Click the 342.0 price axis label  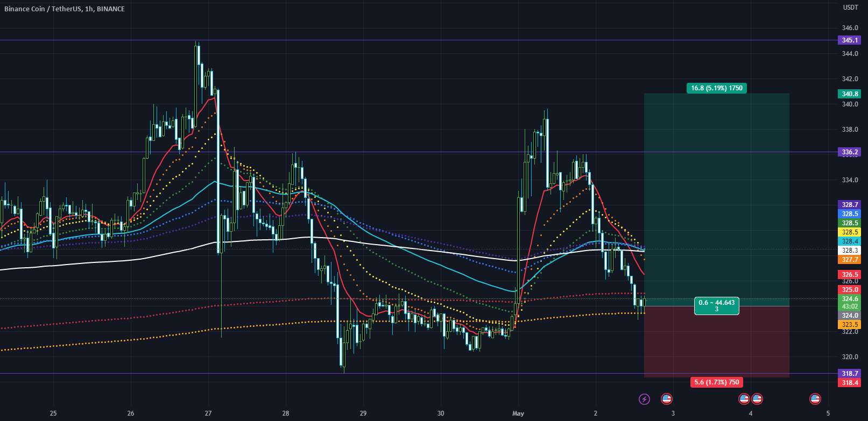coord(850,79)
